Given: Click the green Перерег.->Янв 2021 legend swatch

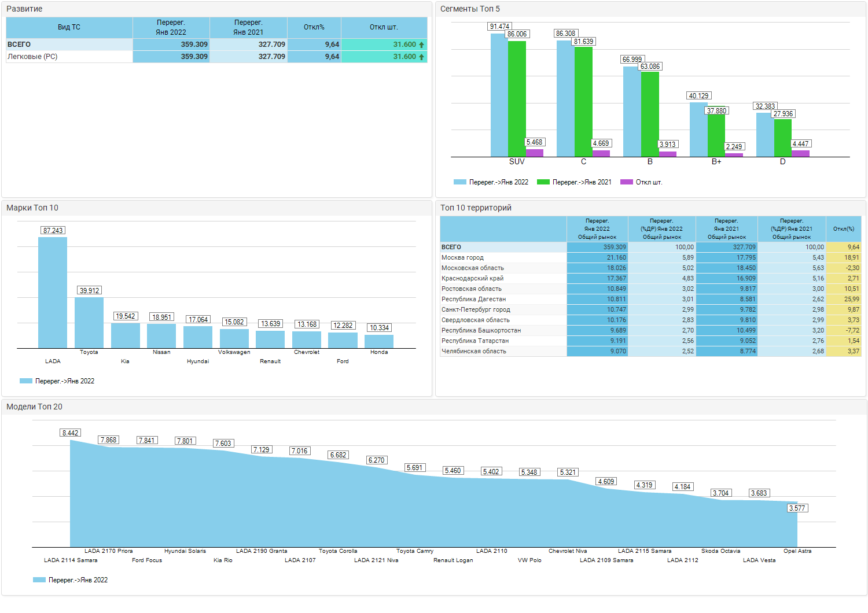Looking at the screenshot, I should pyautogui.click(x=543, y=182).
